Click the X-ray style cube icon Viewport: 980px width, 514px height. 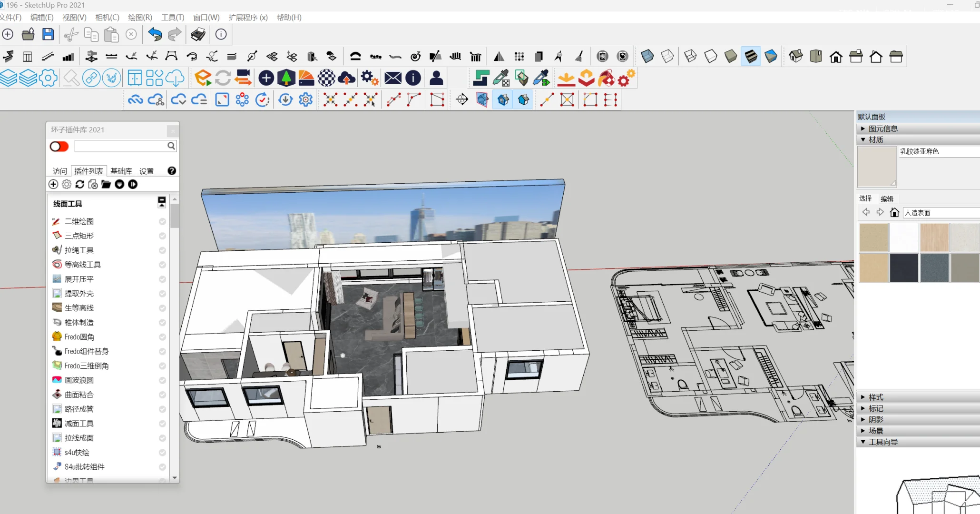coord(647,57)
